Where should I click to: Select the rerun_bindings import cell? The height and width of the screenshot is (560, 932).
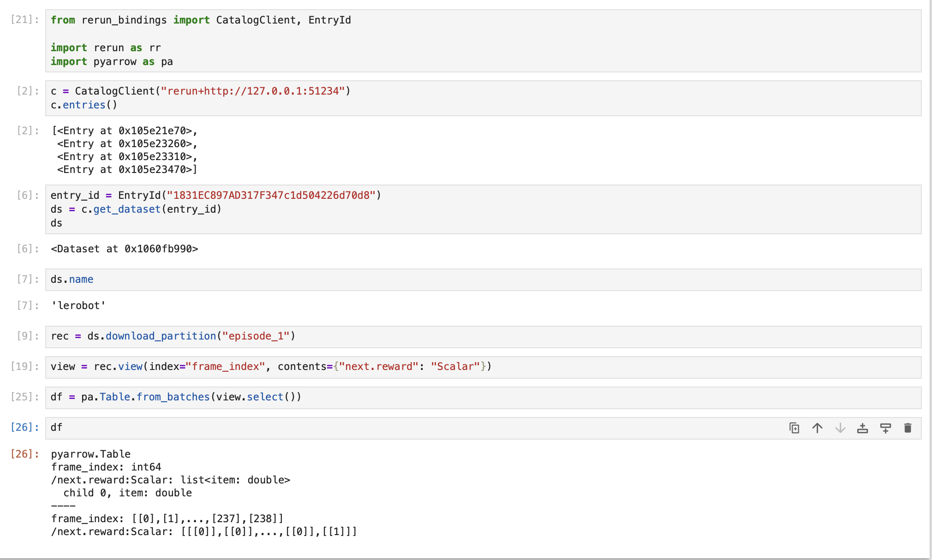tap(483, 41)
